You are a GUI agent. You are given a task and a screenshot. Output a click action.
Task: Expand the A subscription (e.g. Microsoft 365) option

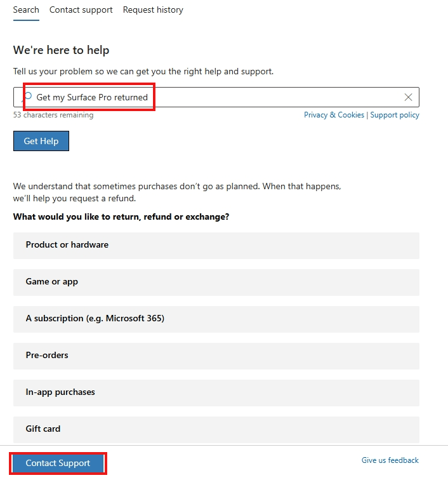[216, 319]
